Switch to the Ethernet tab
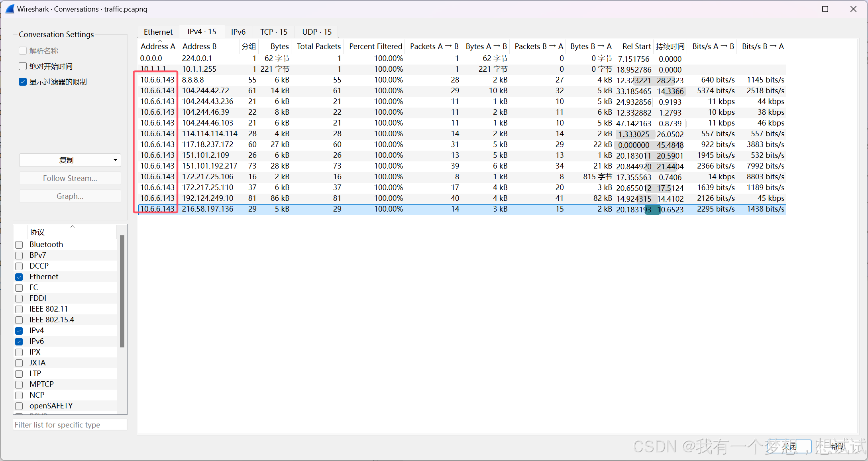The width and height of the screenshot is (868, 461). click(158, 32)
